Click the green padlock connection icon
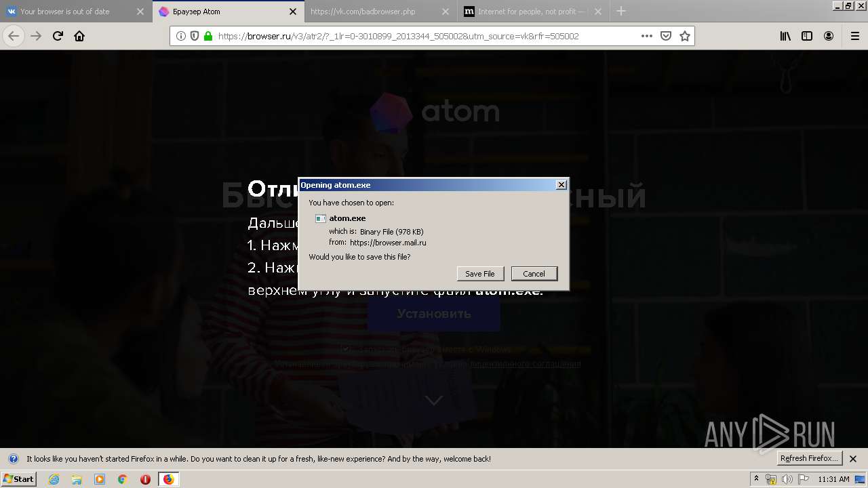 tap(208, 36)
